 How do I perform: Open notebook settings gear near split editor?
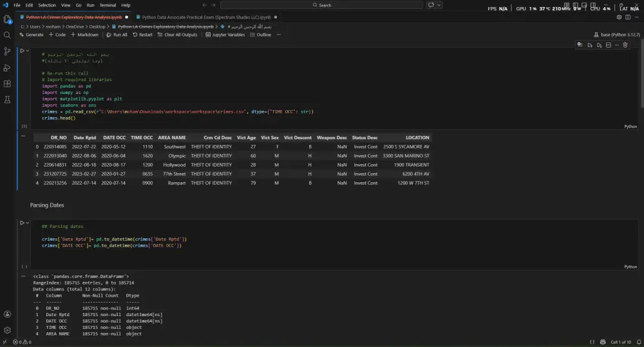click(x=619, y=17)
